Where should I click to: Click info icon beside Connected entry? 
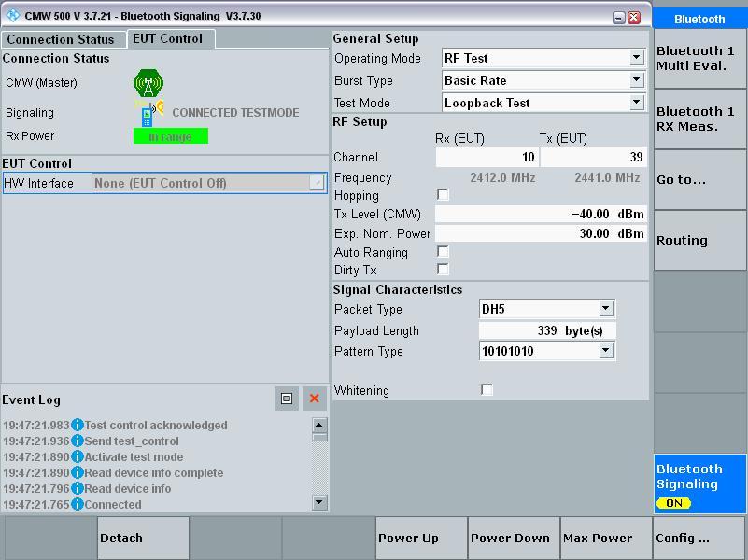77,504
